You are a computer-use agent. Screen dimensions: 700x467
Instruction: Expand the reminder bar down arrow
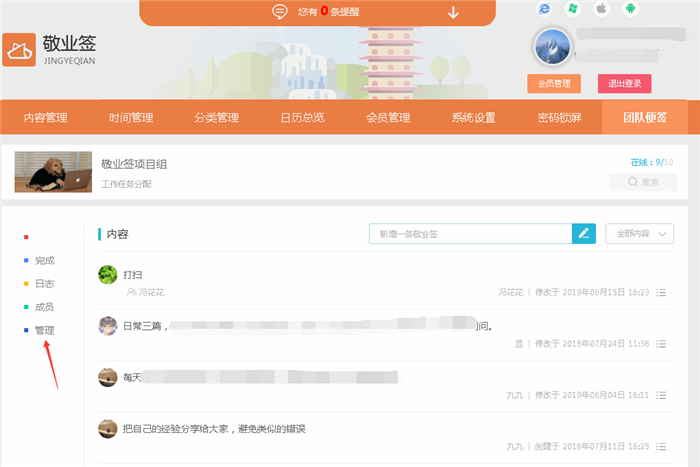click(453, 12)
